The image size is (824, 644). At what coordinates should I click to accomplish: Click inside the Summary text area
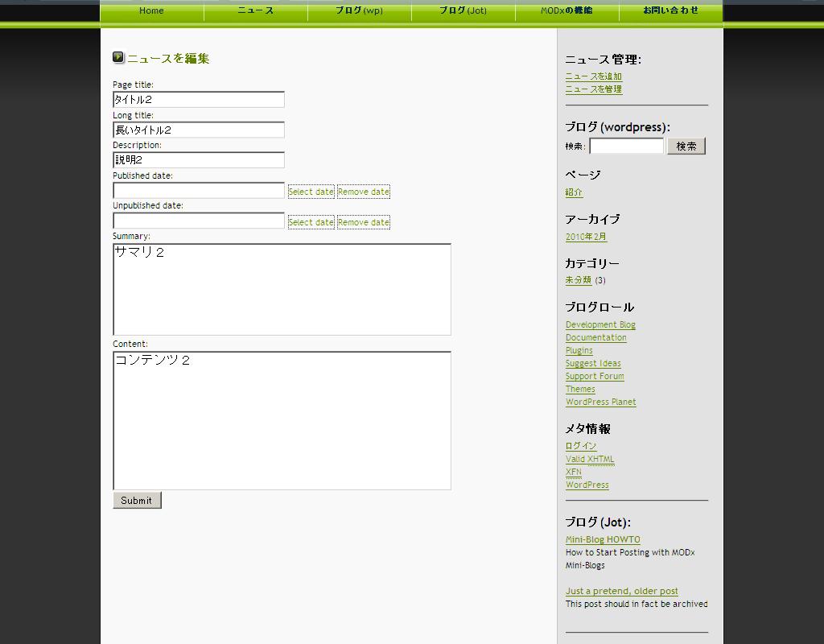[x=282, y=290]
